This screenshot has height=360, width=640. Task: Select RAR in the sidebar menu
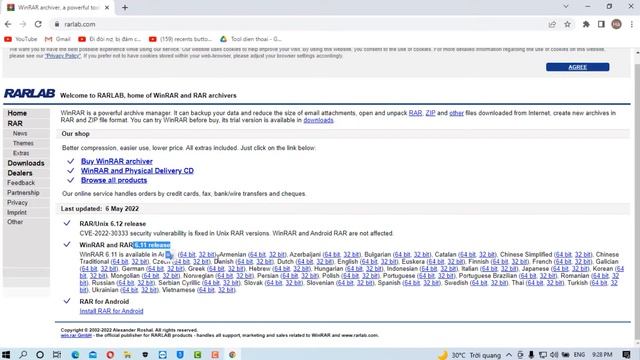point(15,123)
